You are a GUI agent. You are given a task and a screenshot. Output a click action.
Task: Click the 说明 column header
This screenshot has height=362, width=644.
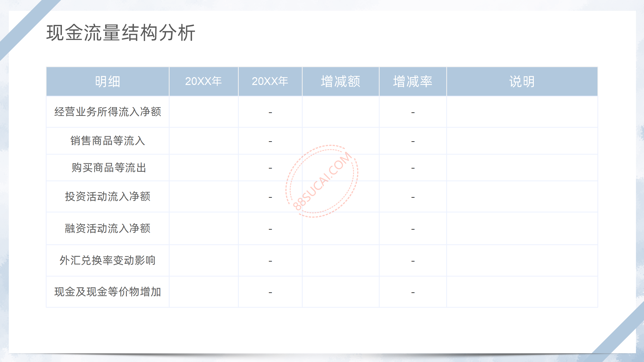(522, 81)
